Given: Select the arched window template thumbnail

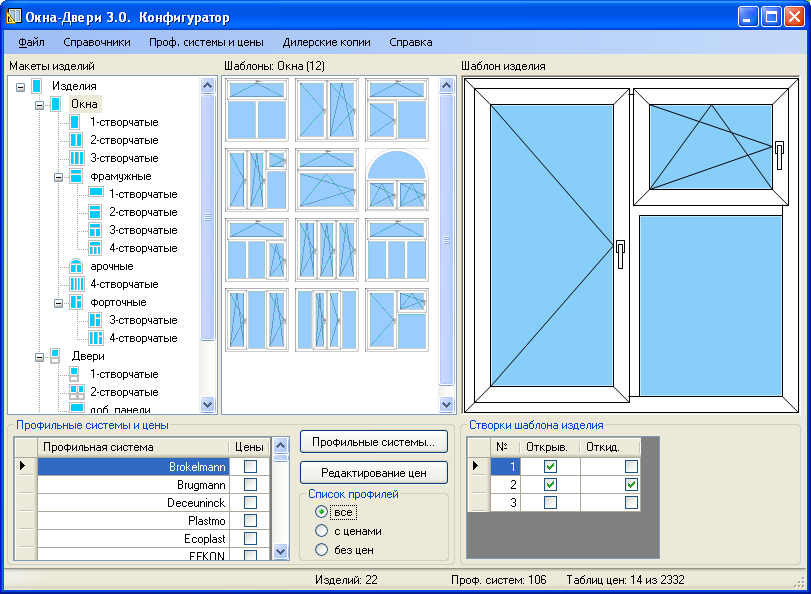Looking at the screenshot, I should 397,178.
